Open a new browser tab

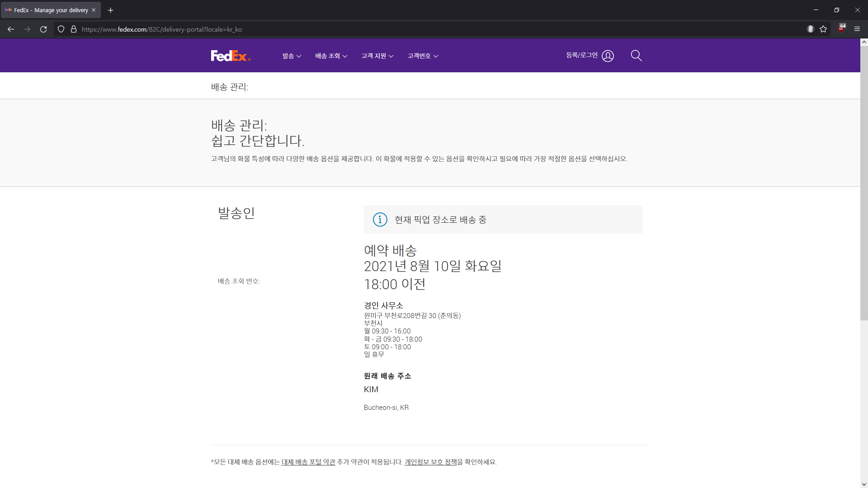click(110, 10)
